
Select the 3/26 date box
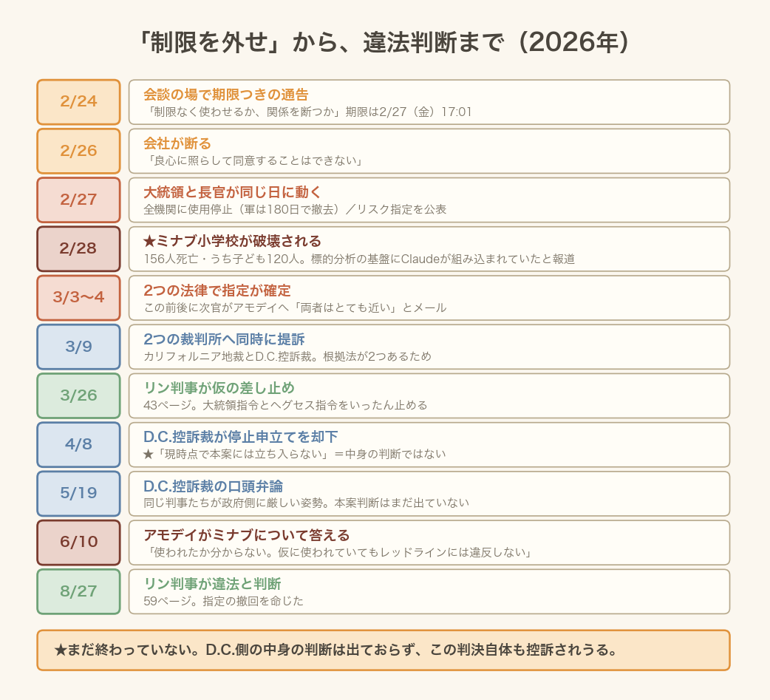(78, 395)
